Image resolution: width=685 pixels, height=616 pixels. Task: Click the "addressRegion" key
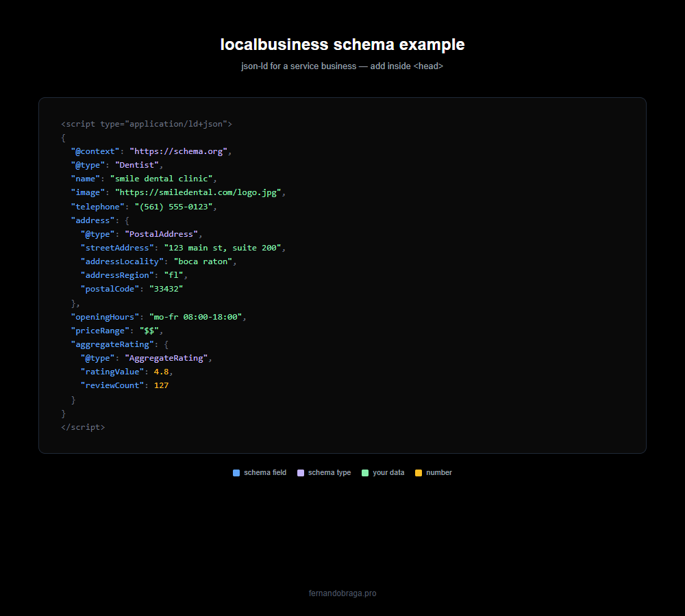(117, 275)
